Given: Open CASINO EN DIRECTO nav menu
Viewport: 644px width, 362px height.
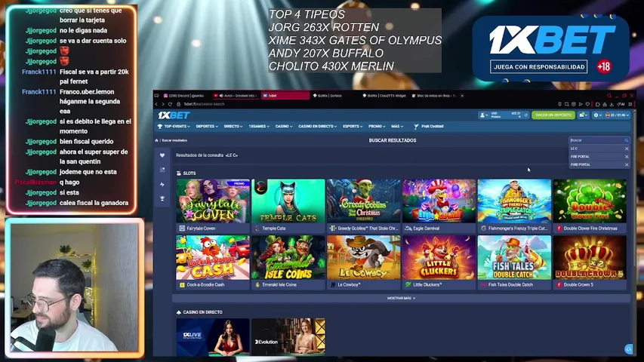Looking at the screenshot, I should pos(317,127).
